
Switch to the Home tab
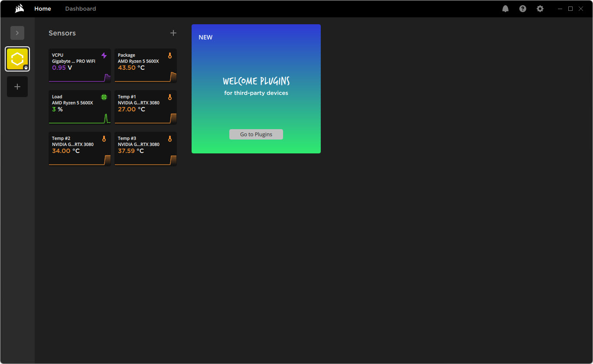pos(42,9)
